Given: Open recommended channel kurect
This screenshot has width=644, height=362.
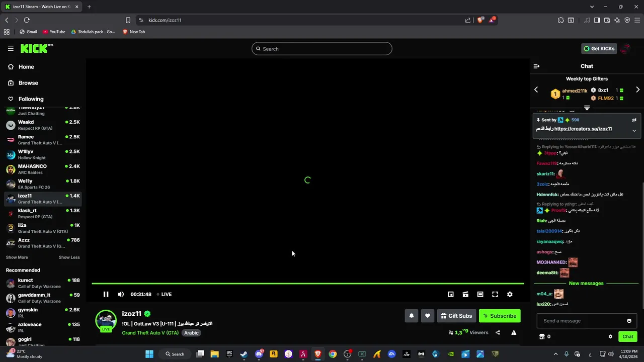Looking at the screenshot, I should click(43, 283).
